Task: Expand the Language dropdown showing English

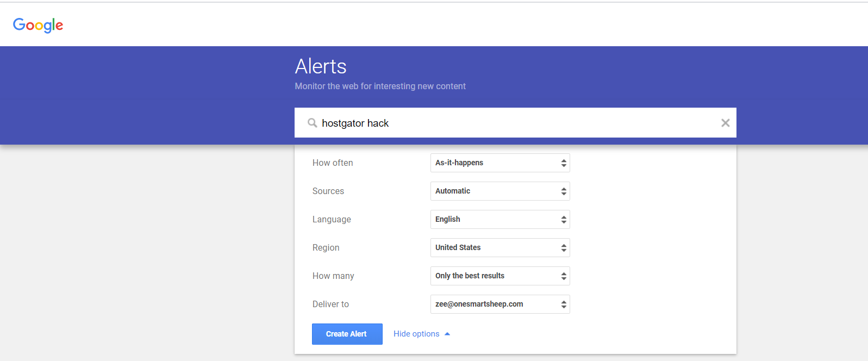Action: (499, 219)
